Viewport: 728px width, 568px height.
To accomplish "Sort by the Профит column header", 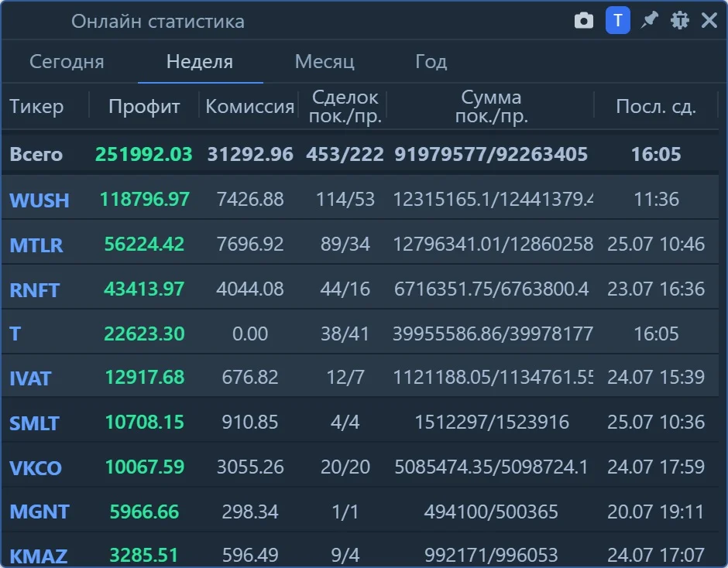I will 144,106.
